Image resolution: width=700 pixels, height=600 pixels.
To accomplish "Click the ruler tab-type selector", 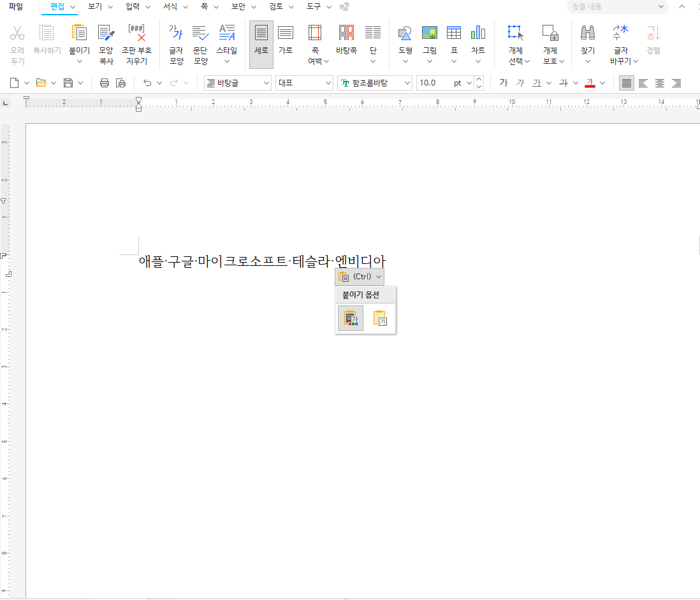I will click(5, 103).
